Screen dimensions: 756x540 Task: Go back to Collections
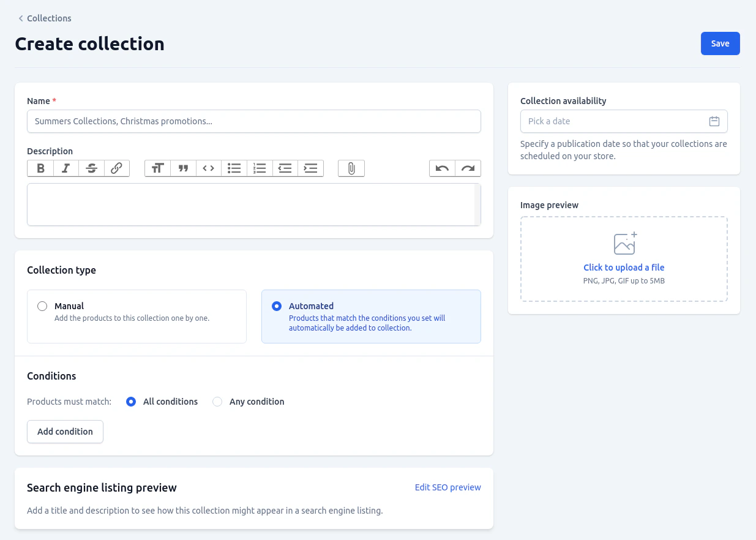pyautogui.click(x=44, y=18)
